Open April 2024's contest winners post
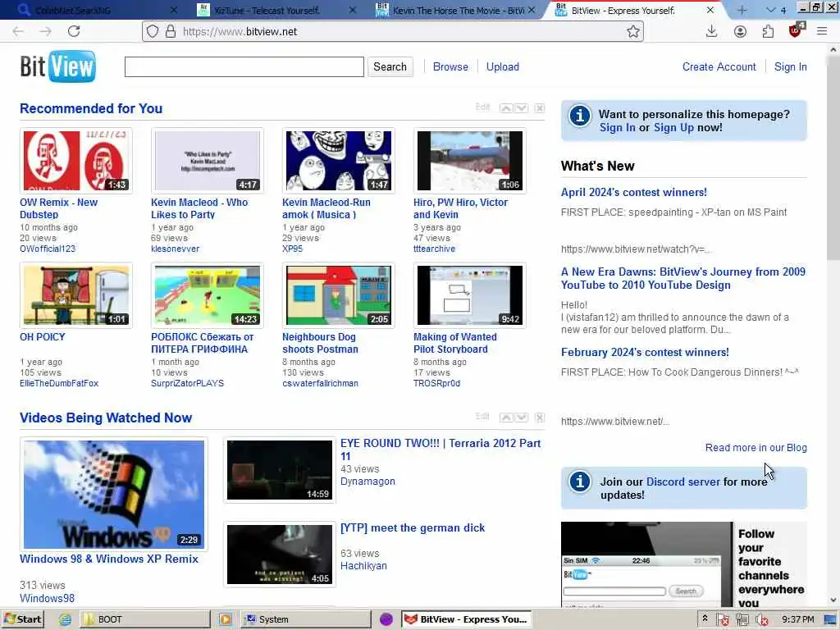 click(x=634, y=192)
